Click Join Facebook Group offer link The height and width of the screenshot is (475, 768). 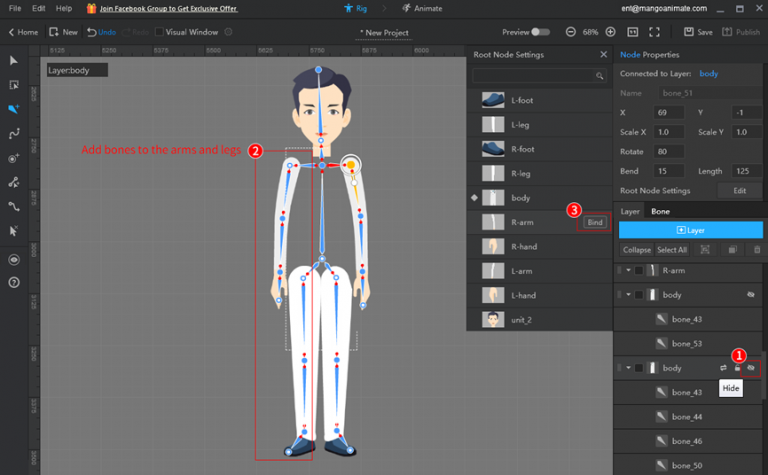pos(168,9)
